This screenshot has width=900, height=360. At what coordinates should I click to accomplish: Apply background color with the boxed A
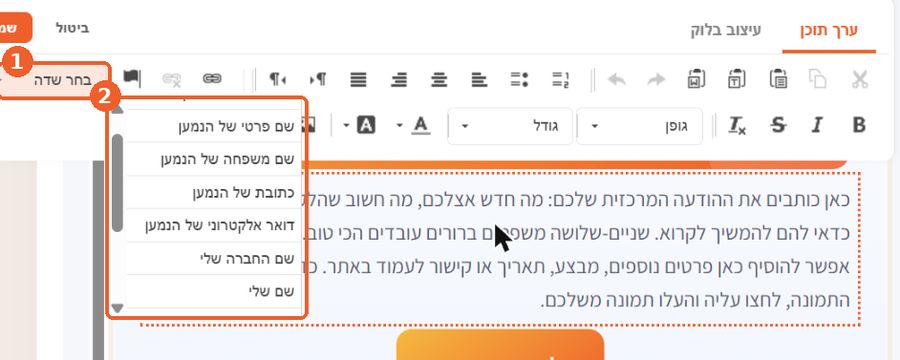pyautogui.click(x=366, y=125)
